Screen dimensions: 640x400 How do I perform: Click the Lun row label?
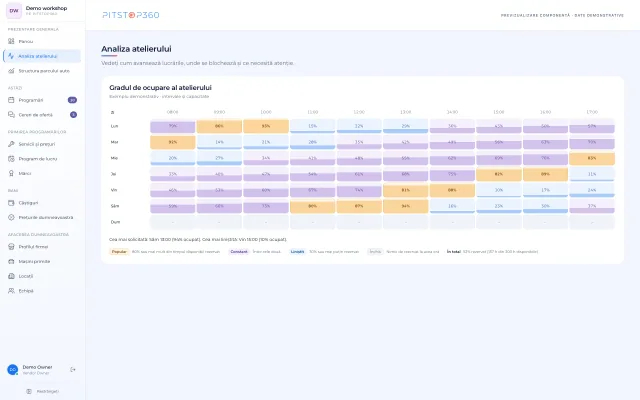pos(114,126)
